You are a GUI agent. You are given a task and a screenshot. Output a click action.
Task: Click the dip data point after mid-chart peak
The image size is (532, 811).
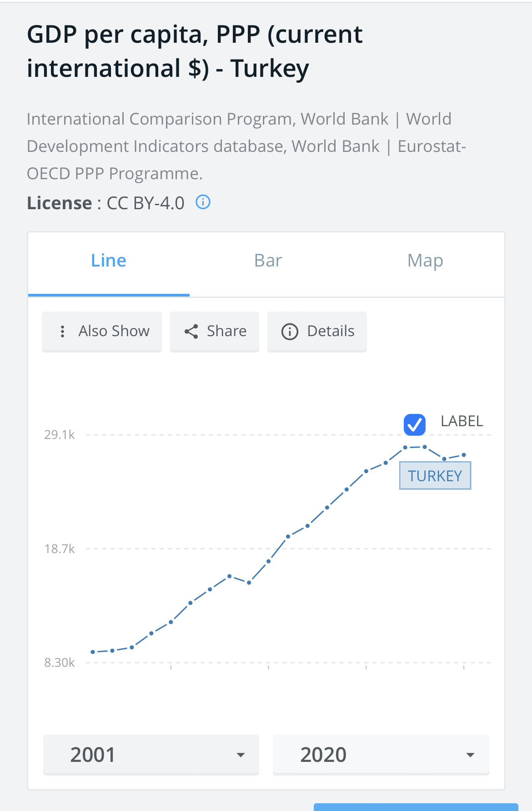tap(249, 583)
